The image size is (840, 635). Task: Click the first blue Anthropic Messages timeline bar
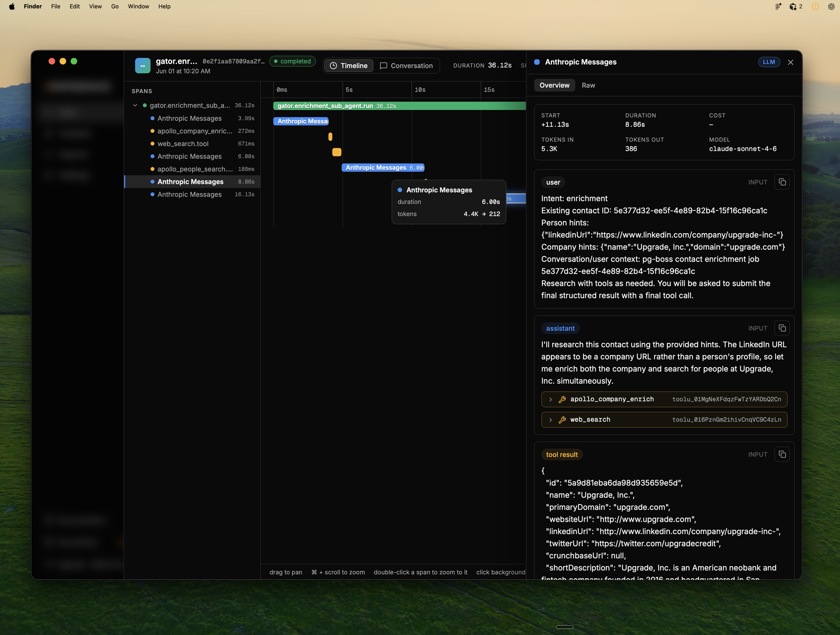(x=301, y=121)
